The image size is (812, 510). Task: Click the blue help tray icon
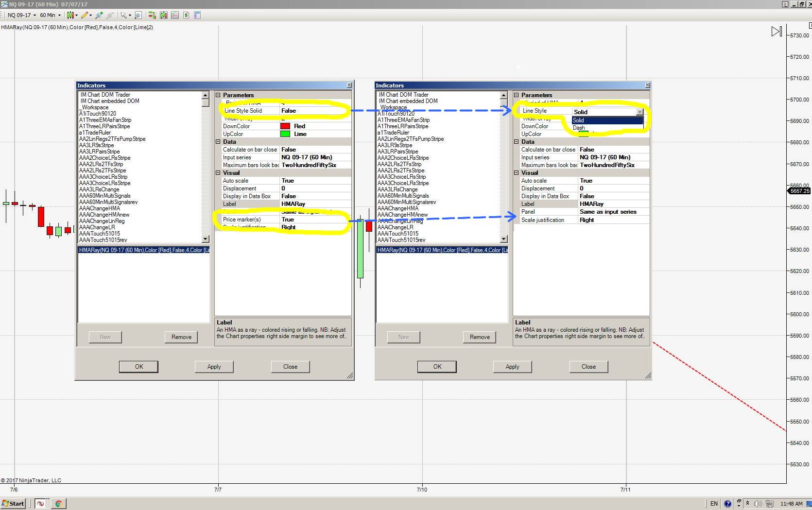click(x=727, y=504)
